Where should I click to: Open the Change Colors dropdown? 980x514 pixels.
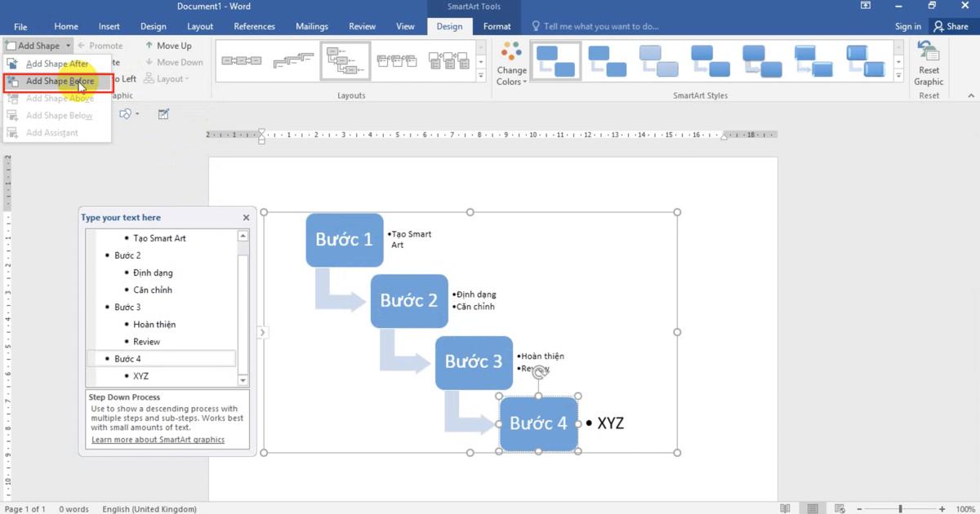511,64
